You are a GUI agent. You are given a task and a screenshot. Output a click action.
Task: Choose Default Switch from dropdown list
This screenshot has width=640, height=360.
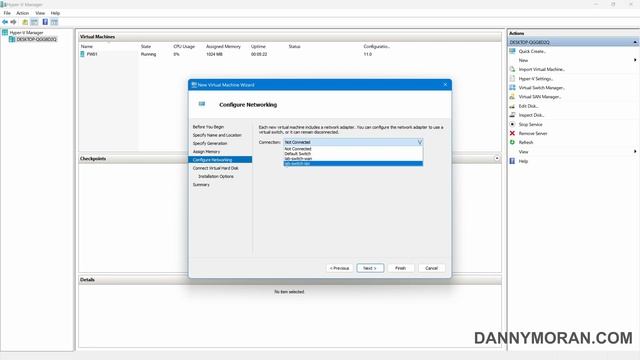click(353, 154)
